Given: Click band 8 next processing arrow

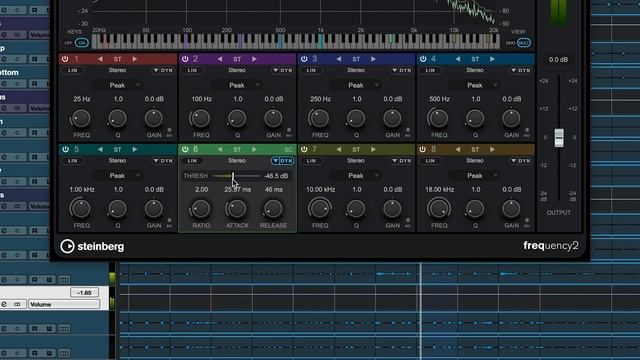Looking at the screenshot, I should pyautogui.click(x=492, y=149).
